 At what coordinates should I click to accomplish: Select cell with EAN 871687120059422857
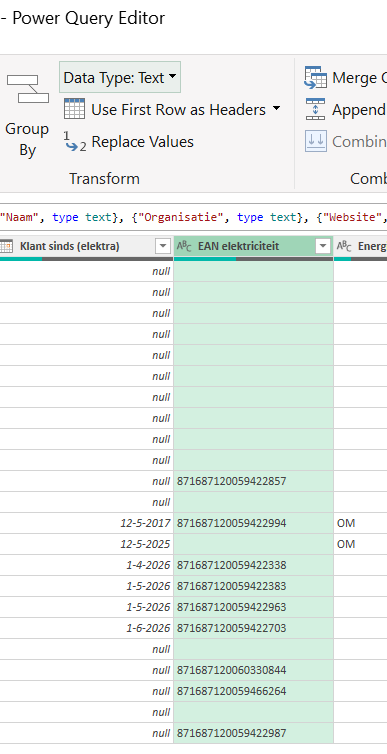point(253,481)
